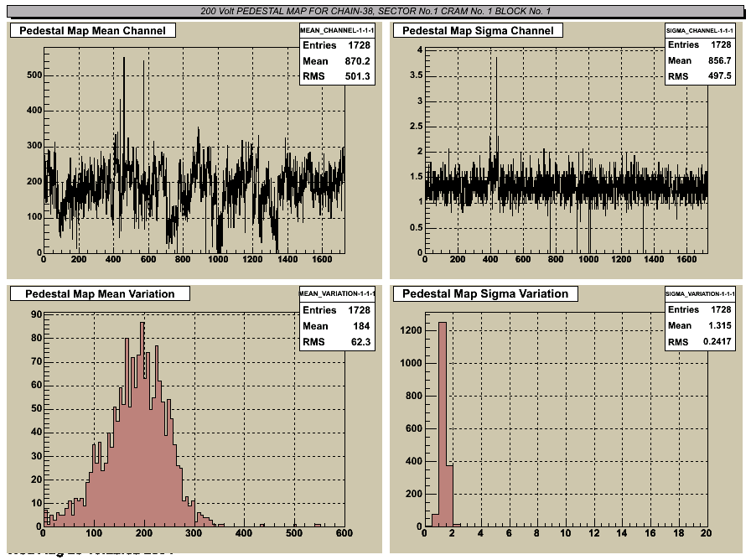Select the 'Pedestal Map Mean Variation' title box
Image resolution: width=751 pixels, height=560 pixels.
tap(100, 293)
